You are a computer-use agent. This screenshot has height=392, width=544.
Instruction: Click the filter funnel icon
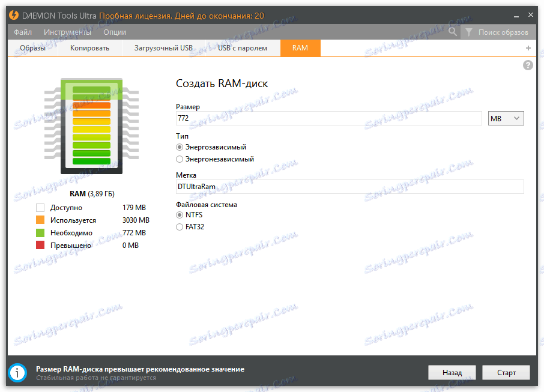(469, 32)
